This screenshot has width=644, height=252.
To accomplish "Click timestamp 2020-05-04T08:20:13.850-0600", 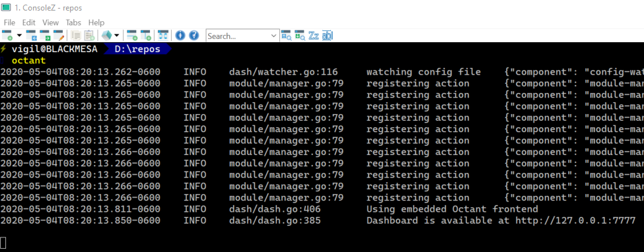I will point(80,220).
